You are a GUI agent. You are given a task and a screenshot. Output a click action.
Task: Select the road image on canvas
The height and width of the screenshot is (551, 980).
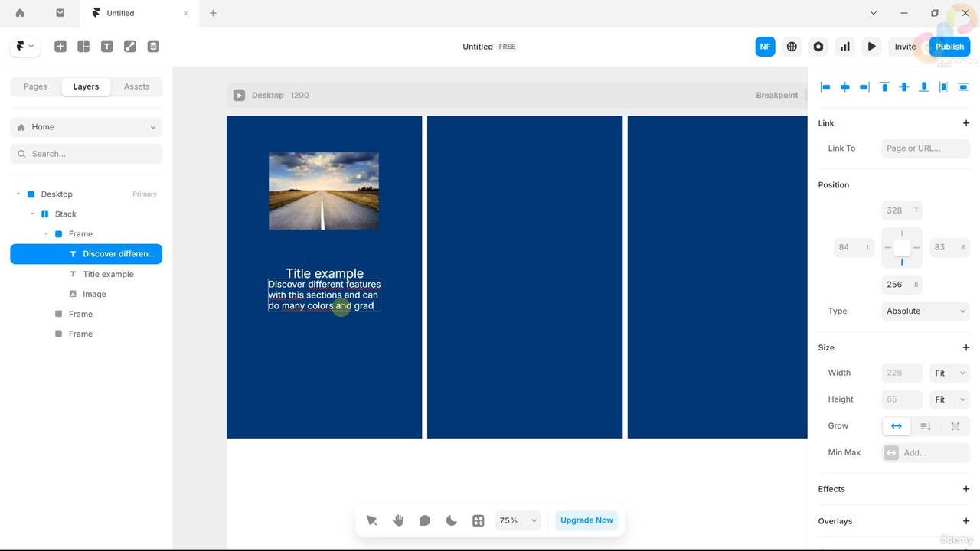point(324,191)
